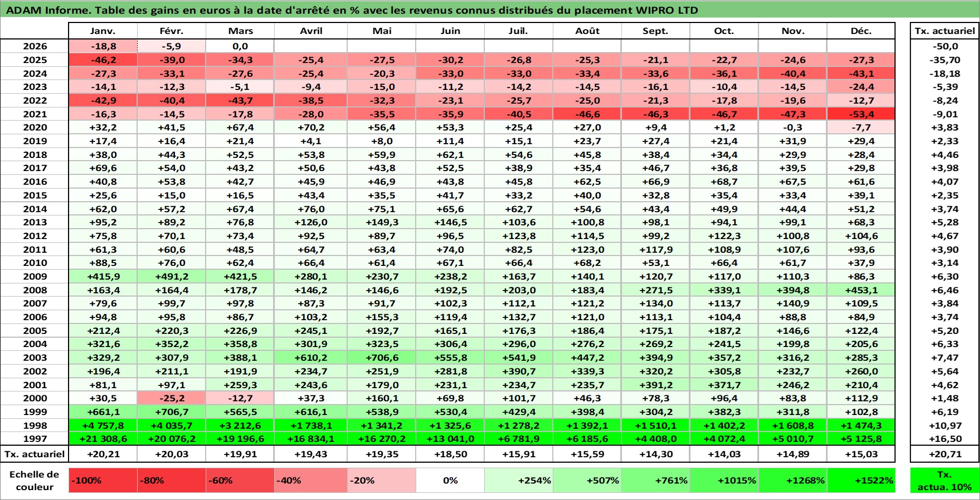Select the 2021 row label
Screen dimensions: 980x500
point(35,114)
